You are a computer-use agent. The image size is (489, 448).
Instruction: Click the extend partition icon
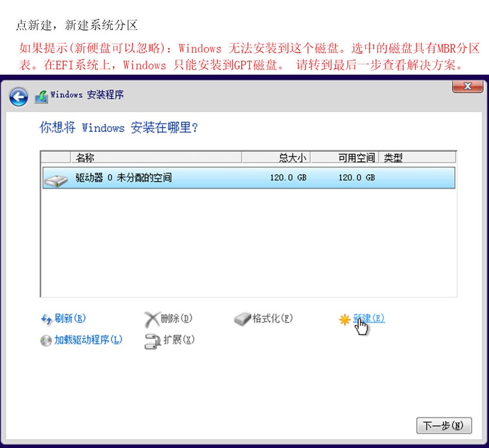tap(153, 341)
